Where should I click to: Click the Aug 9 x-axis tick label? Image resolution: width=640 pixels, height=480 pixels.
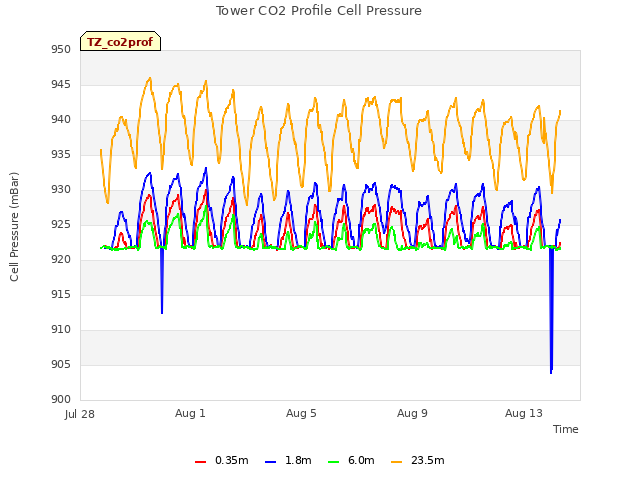pyautogui.click(x=412, y=413)
